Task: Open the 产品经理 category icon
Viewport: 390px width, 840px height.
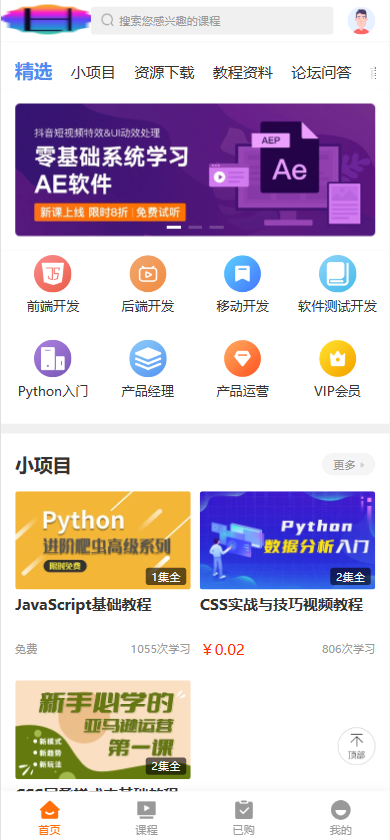Action: 148,358
